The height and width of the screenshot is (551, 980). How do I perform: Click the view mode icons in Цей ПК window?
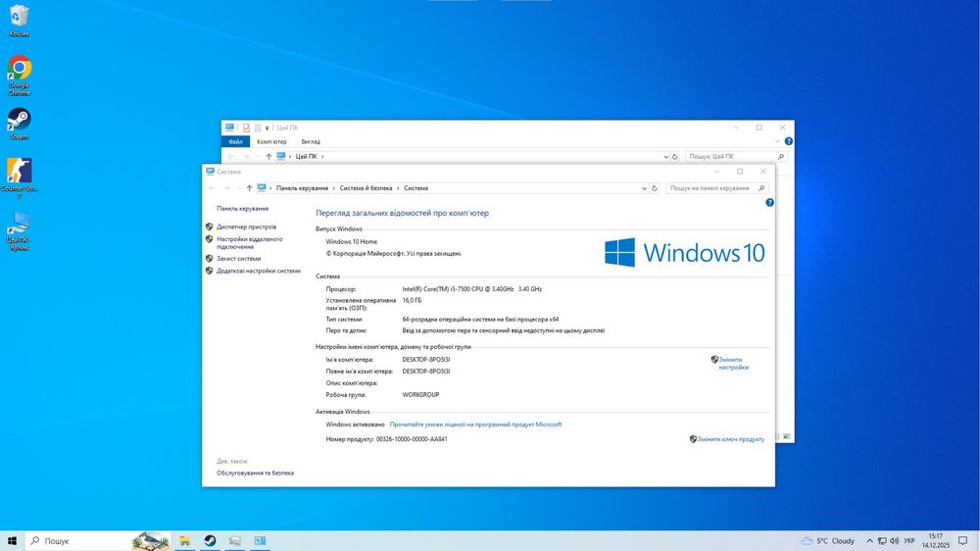tap(782, 436)
